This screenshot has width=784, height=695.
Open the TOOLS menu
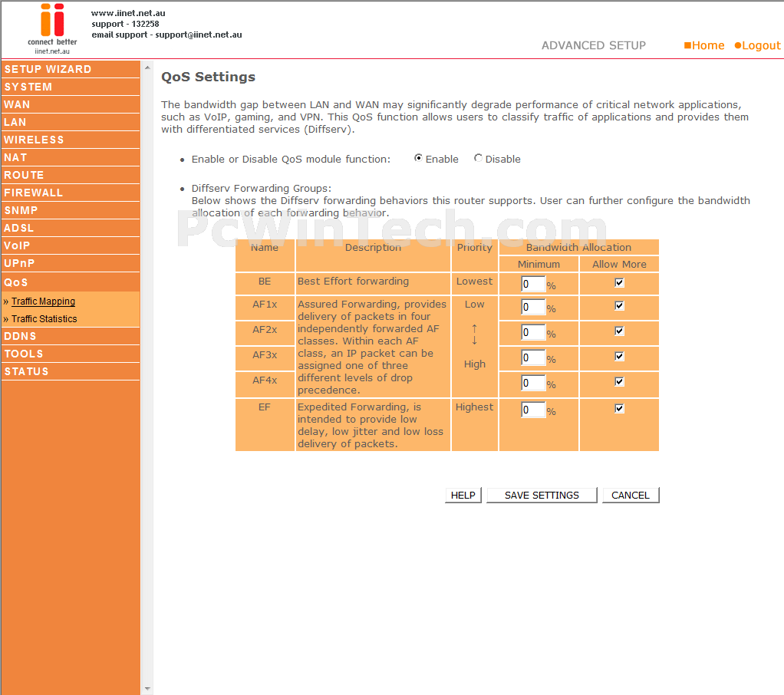tap(71, 354)
